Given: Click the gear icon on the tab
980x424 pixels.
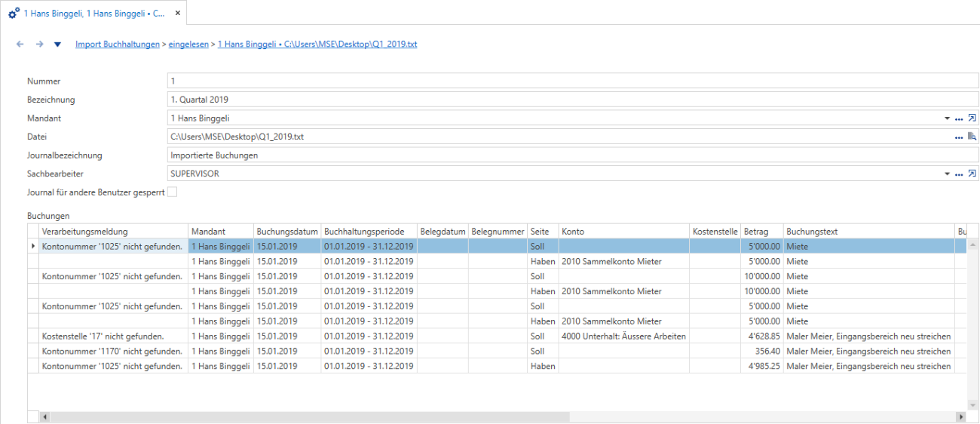Looking at the screenshot, I should (14, 14).
